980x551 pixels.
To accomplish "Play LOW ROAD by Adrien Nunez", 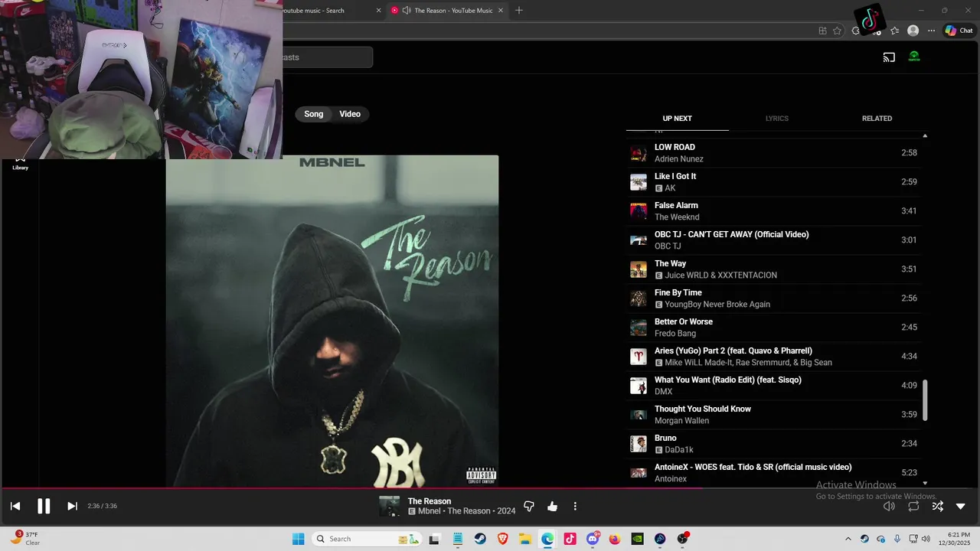I will click(x=773, y=153).
